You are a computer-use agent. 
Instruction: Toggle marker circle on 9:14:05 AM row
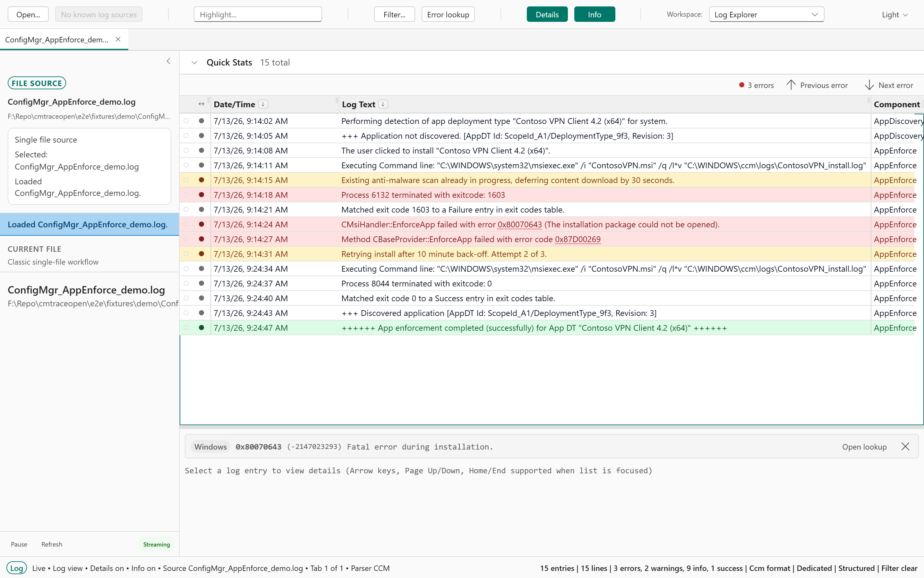[x=186, y=136]
